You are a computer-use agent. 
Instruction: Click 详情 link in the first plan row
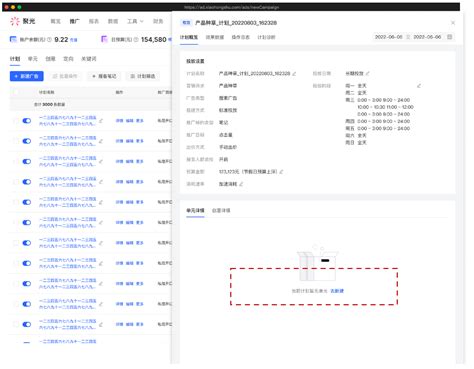(119, 121)
